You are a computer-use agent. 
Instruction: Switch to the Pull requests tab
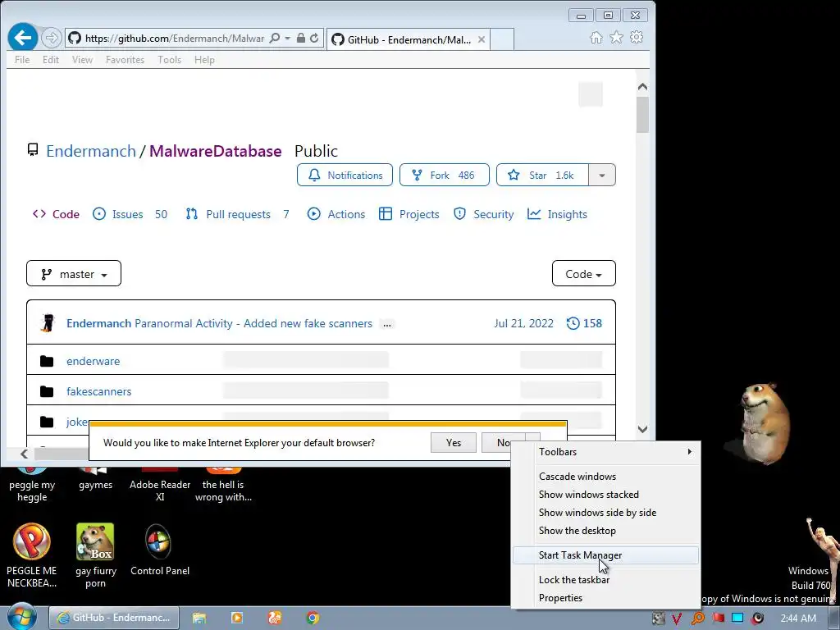click(x=237, y=214)
